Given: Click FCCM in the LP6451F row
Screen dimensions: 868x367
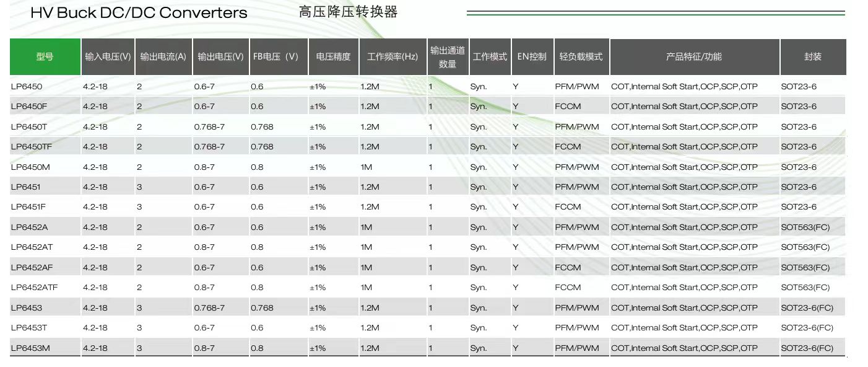Looking at the screenshot, I should [x=568, y=207].
